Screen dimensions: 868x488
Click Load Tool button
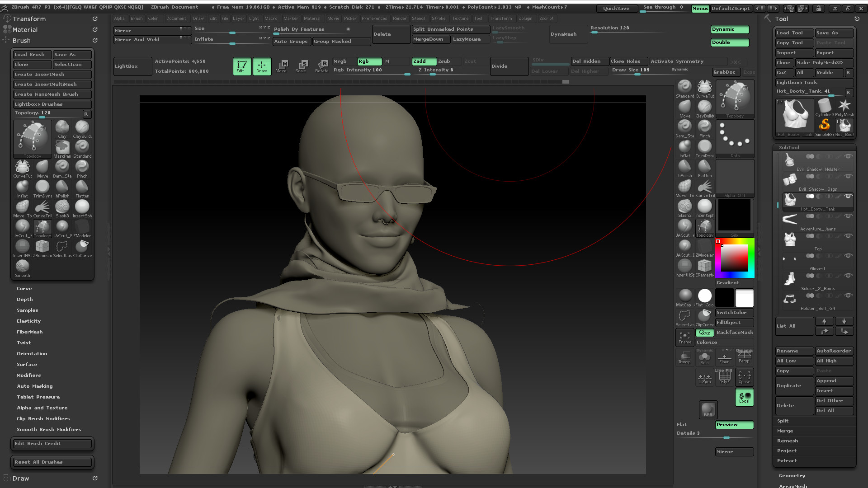[794, 33]
